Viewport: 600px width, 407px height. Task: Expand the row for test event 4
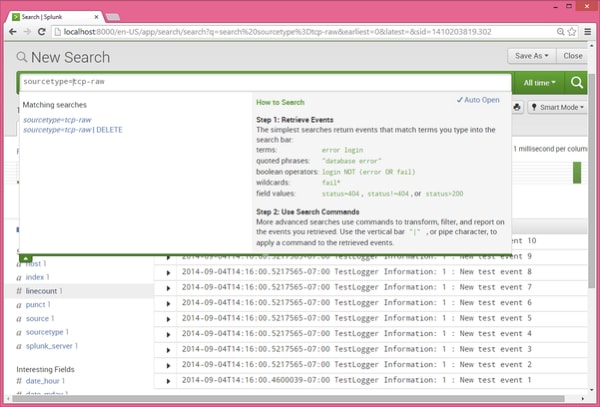click(x=168, y=335)
